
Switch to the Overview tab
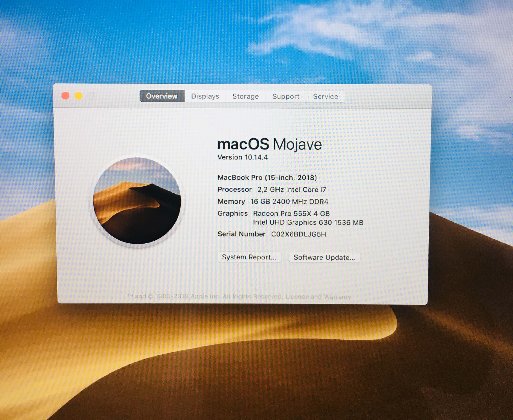pyautogui.click(x=162, y=96)
